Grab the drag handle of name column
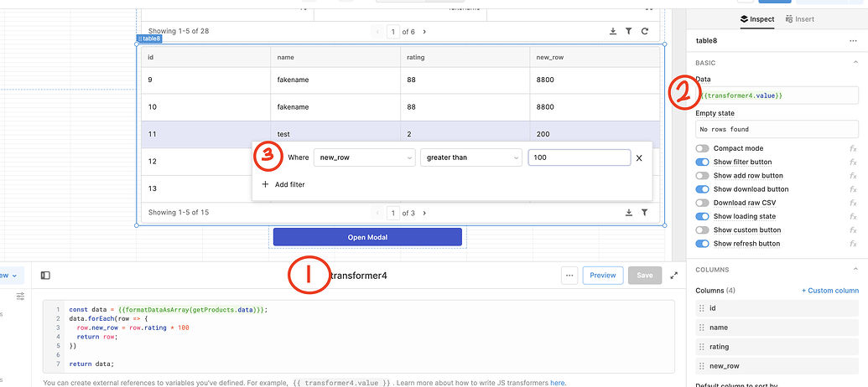 tap(702, 328)
